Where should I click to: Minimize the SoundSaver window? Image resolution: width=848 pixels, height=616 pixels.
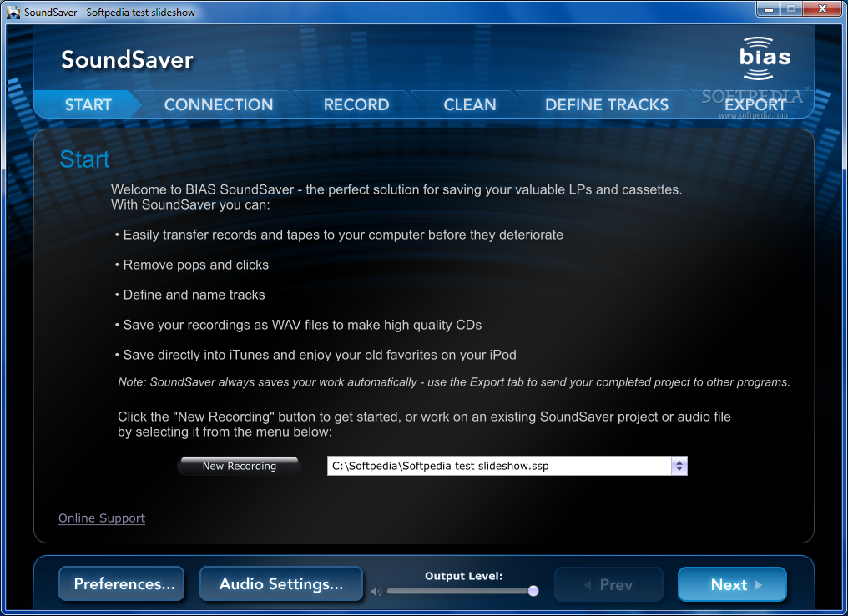[x=768, y=8]
